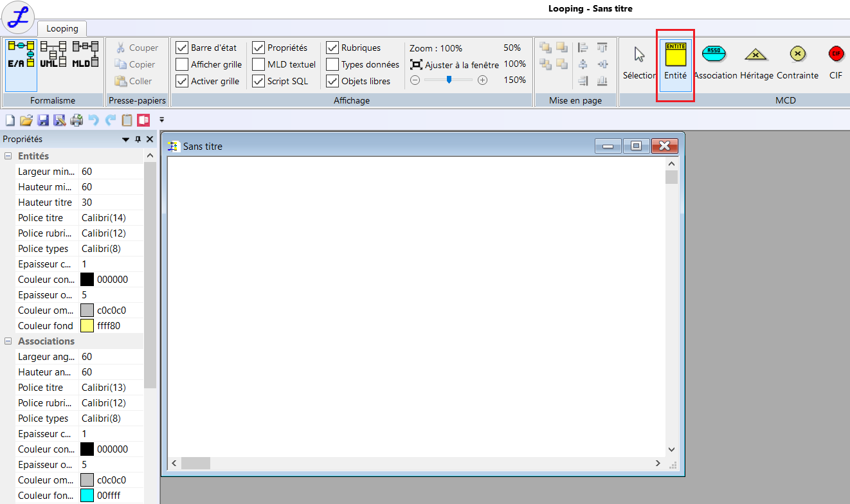Click the zoom slider thumb
Screen dimensions: 850x504
tap(449, 80)
